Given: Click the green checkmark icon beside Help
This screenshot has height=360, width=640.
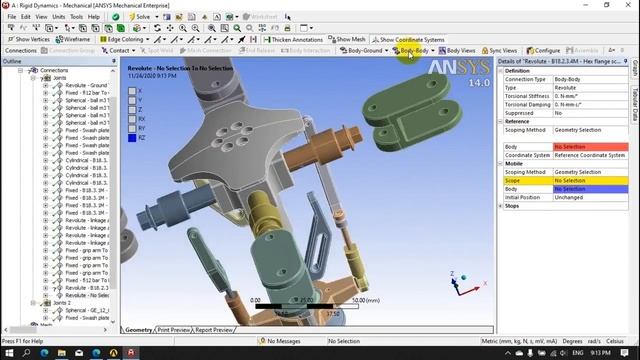Looking at the screenshot, I should click(116, 17).
